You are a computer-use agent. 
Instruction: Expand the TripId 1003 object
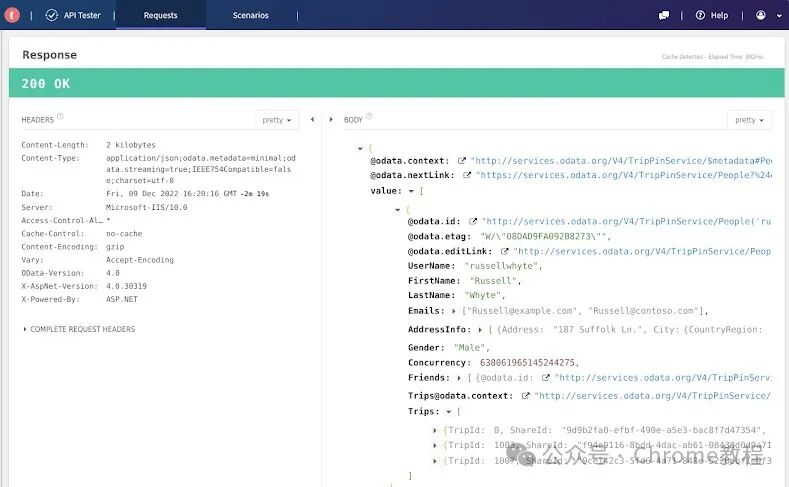[x=435, y=446]
